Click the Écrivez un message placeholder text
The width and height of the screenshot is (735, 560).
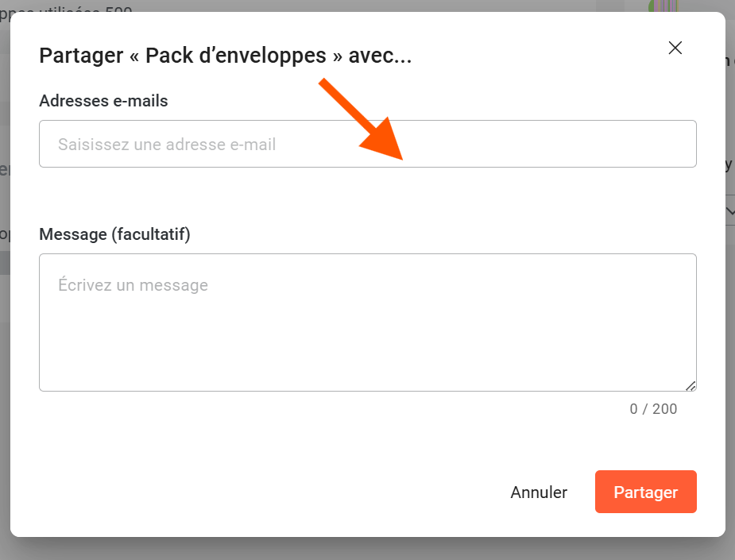tap(133, 285)
